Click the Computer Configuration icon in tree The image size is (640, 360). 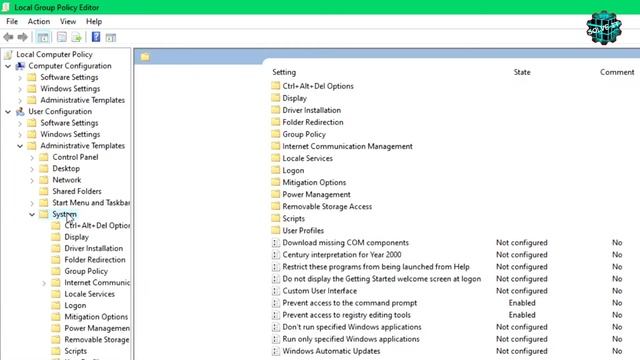pos(20,66)
